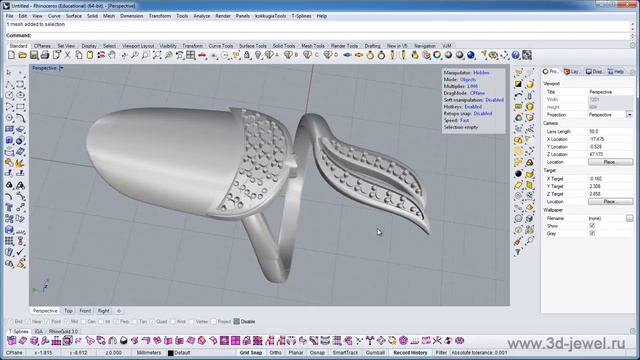The image size is (640, 360).
Task: Open Help with the blue question icon
Action: [516, 55]
